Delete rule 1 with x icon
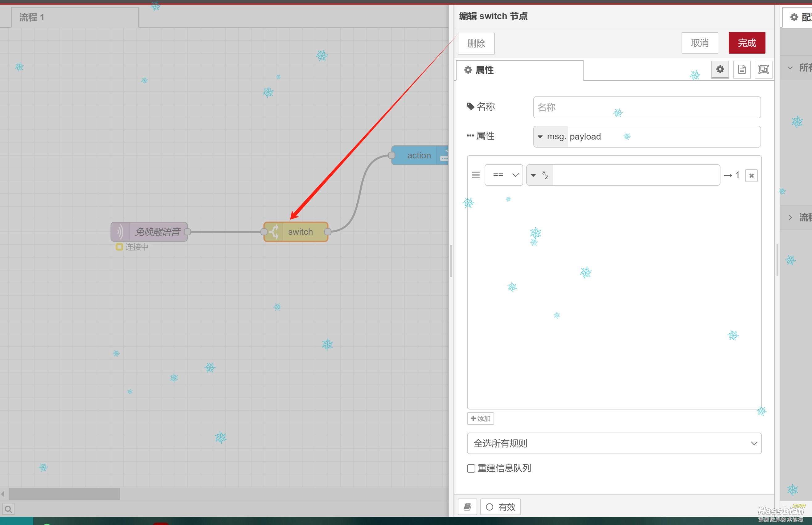 [751, 176]
